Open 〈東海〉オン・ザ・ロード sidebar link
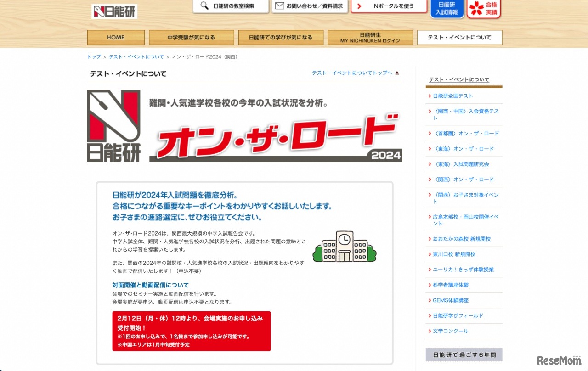The image size is (588, 371). point(464,149)
